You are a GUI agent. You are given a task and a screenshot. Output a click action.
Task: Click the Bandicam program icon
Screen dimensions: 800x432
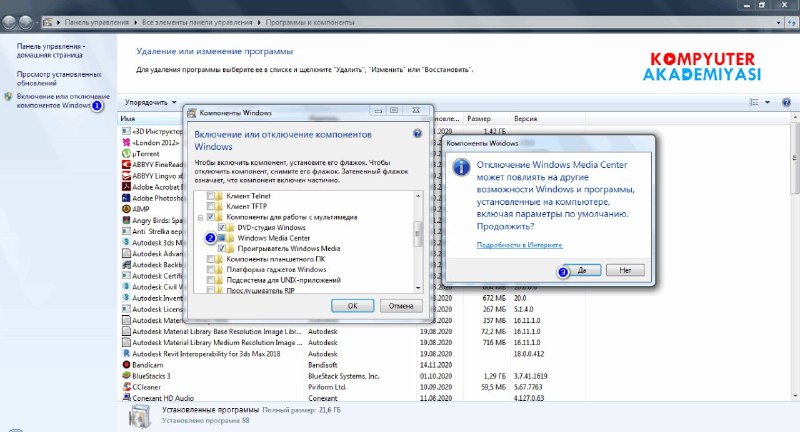127,365
